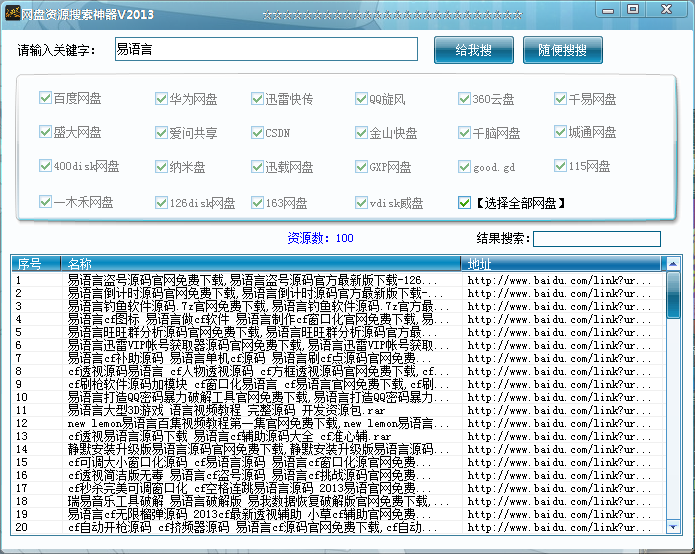
Task: Toggle the 126disk网盘 checkbox
Action: [161, 203]
